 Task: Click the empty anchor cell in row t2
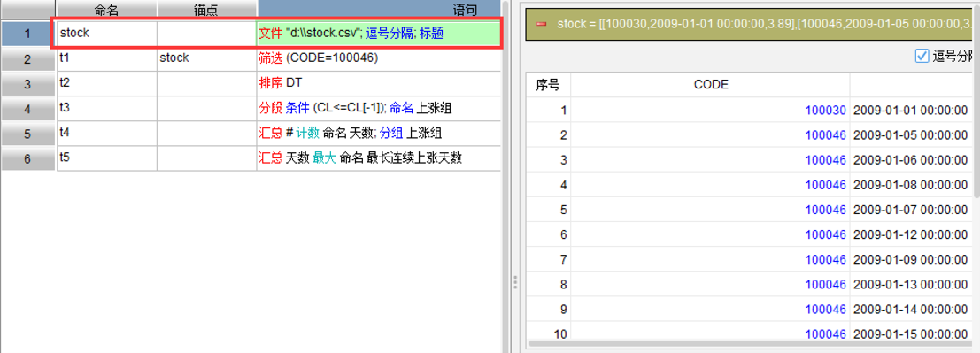[206, 84]
